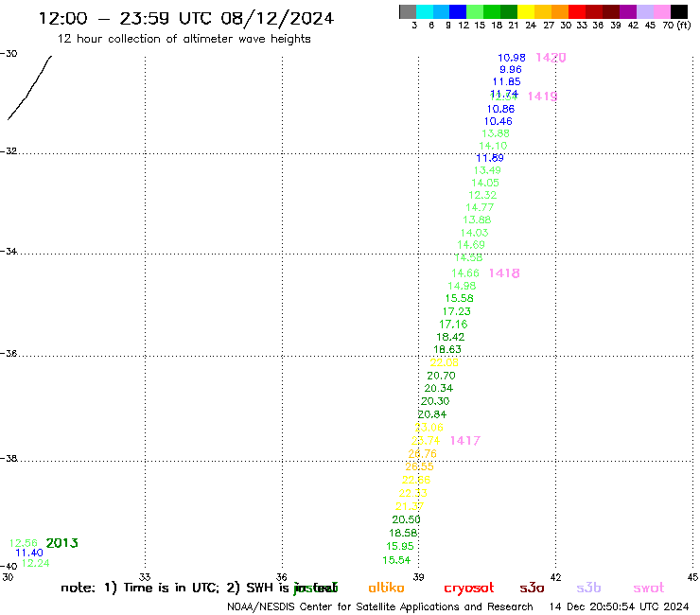Select the swot pass number 1417
This screenshot has height=615, width=700.
coord(465,441)
